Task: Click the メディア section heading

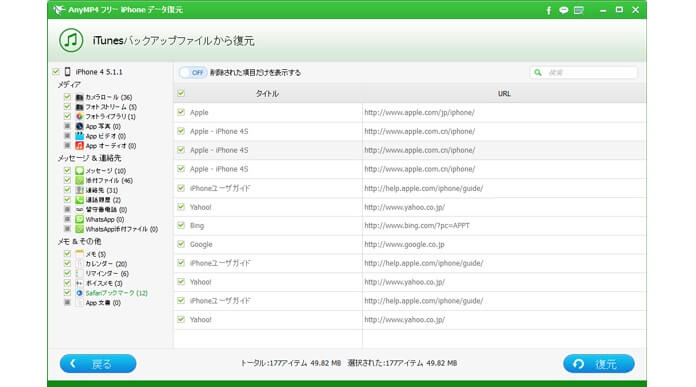Action: pos(69,84)
